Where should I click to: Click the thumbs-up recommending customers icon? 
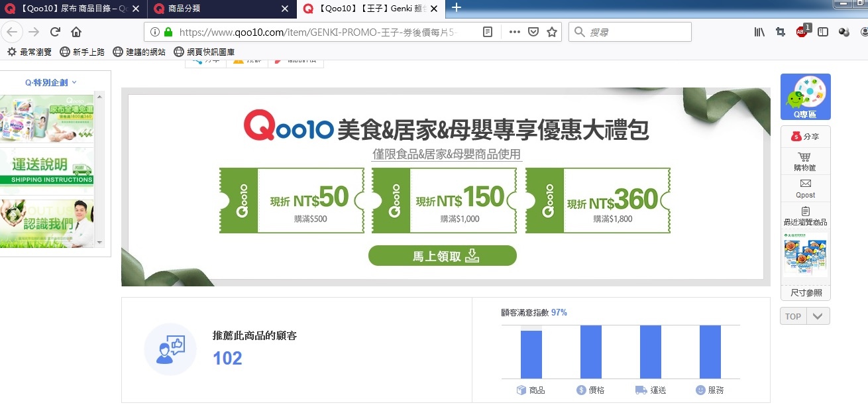(170, 349)
